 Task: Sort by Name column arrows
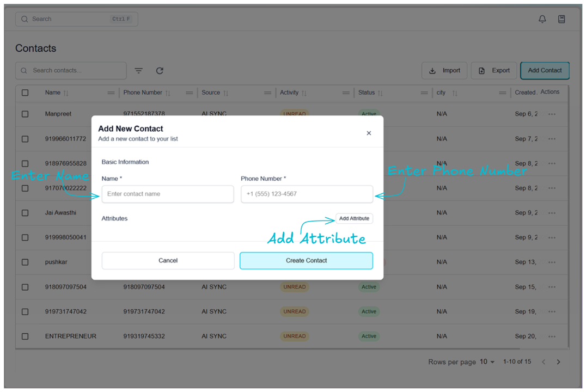(66, 93)
